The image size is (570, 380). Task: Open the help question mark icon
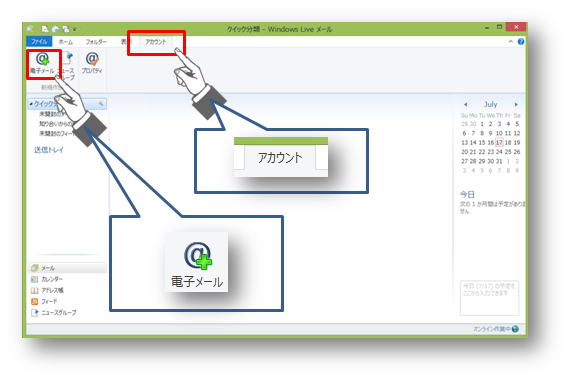(521, 41)
